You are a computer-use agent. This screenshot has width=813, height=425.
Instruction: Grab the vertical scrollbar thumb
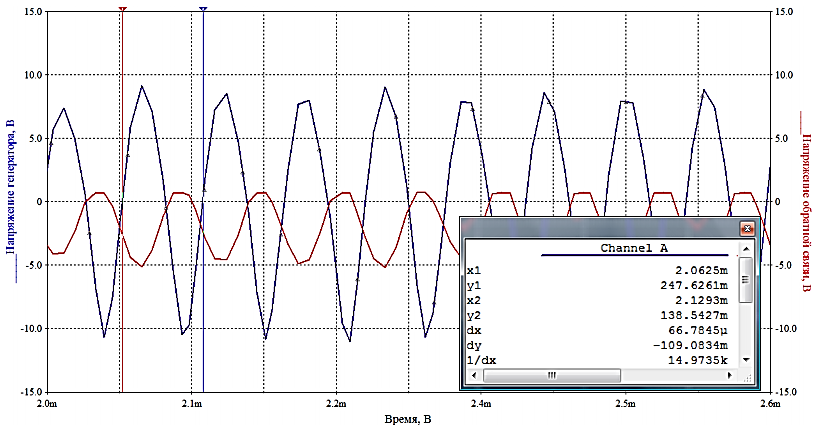click(746, 280)
